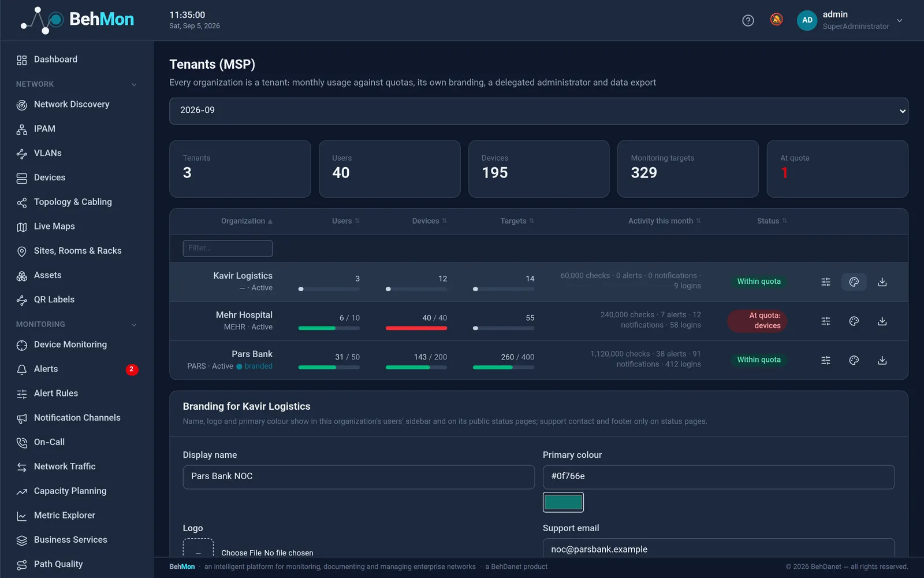Open quota settings for Kavir Logistics
The width and height of the screenshot is (924, 578).
(x=826, y=282)
